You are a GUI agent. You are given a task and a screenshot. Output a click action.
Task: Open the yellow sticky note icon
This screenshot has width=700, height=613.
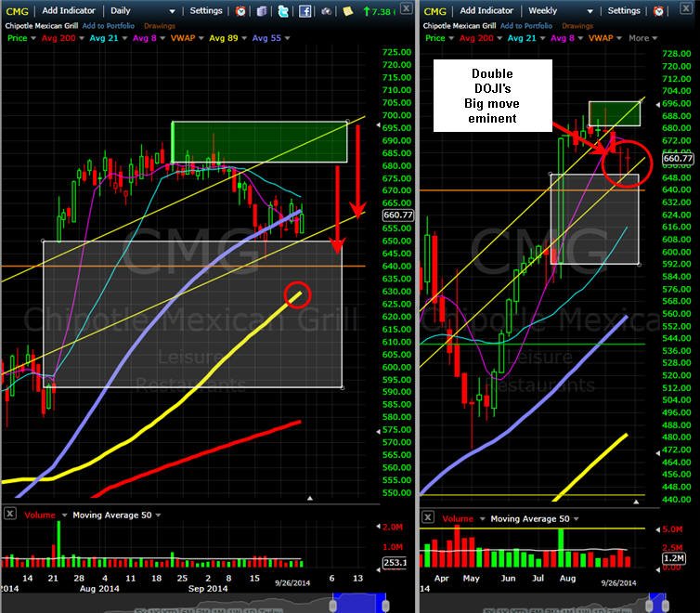tap(347, 11)
